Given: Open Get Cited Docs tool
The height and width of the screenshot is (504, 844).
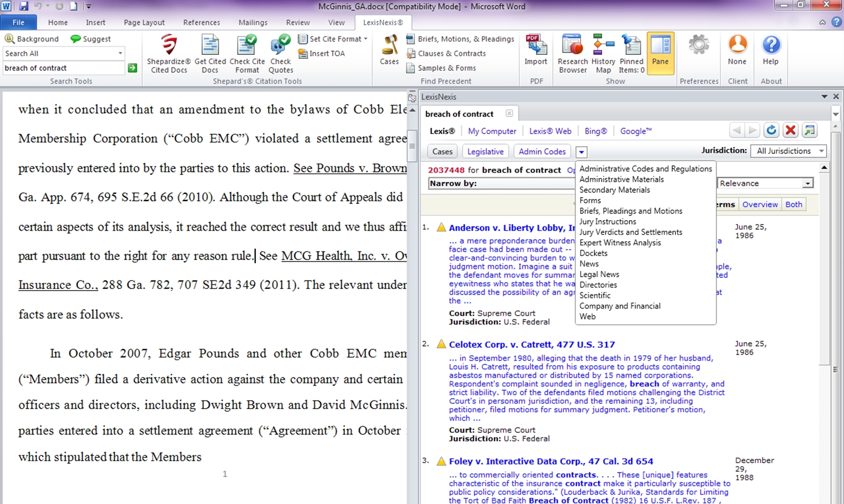Looking at the screenshot, I should click(x=210, y=54).
